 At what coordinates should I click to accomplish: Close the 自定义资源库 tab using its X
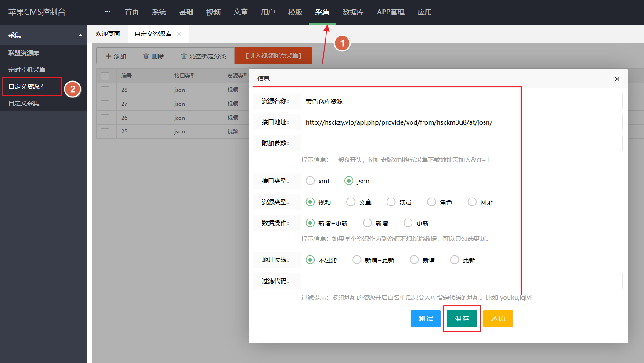179,34
